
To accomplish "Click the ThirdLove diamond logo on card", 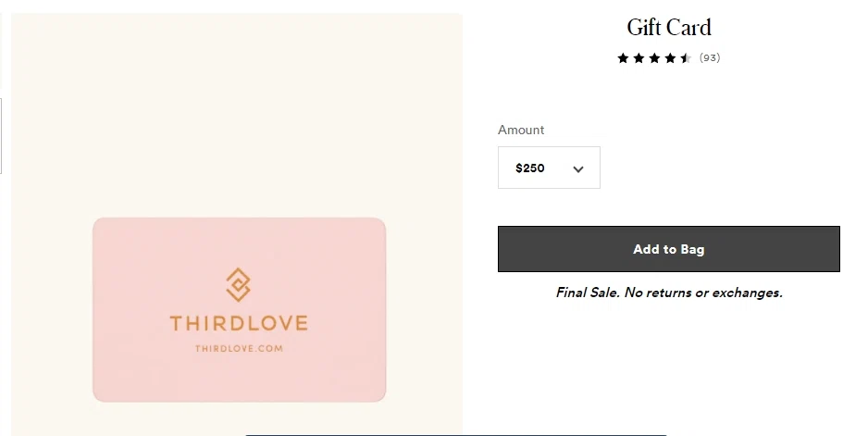I will pos(239,284).
